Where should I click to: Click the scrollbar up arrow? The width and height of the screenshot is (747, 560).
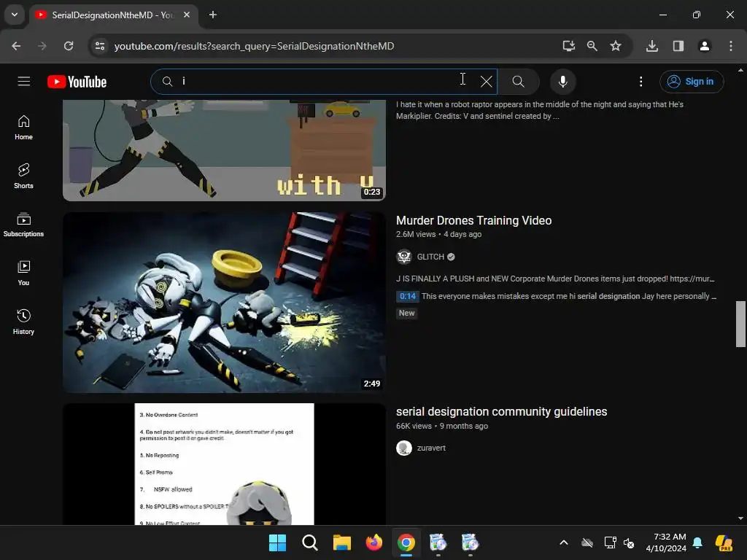tap(740, 70)
